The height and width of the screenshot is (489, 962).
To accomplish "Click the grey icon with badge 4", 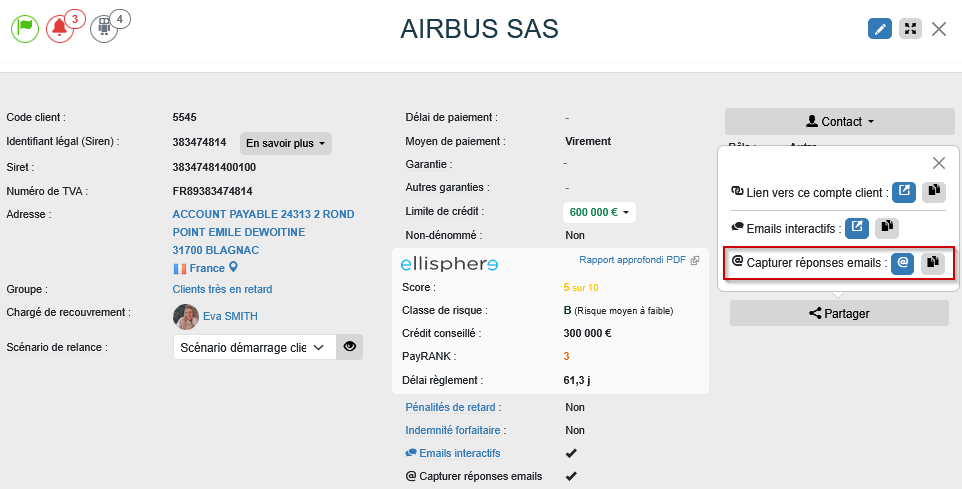I will coord(103,28).
